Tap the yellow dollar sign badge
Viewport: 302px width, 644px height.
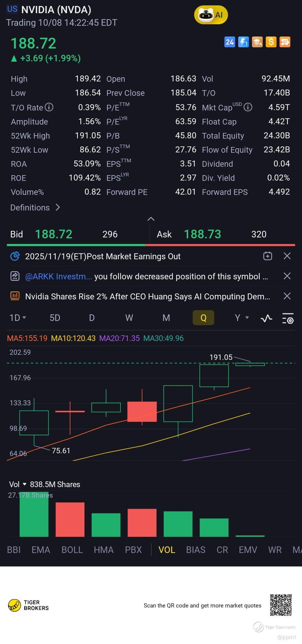coord(271,42)
